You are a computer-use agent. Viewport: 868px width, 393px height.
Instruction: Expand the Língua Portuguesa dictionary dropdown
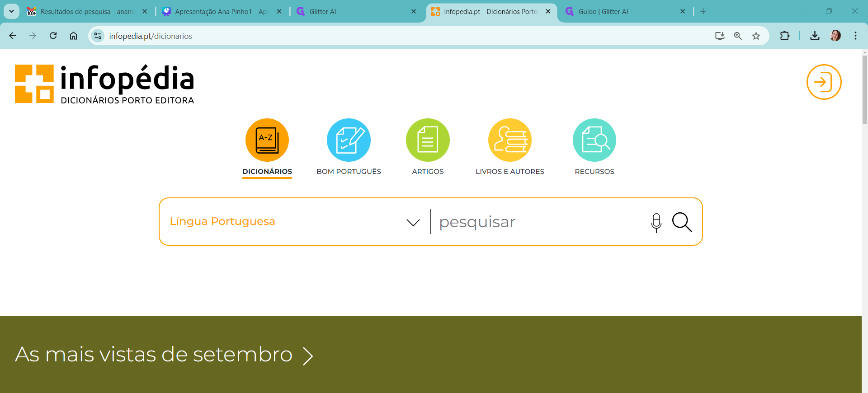(413, 222)
